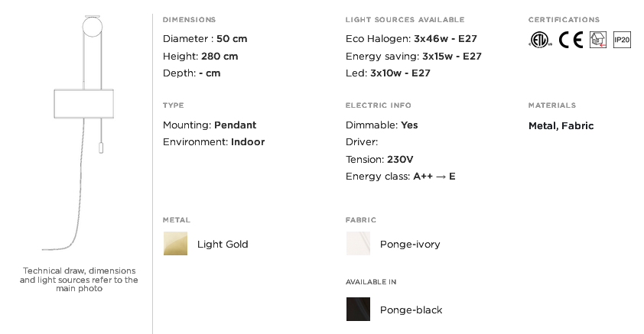Choose the Ponge-black fabric swatch
The width and height of the screenshot is (644, 334).
point(358,309)
